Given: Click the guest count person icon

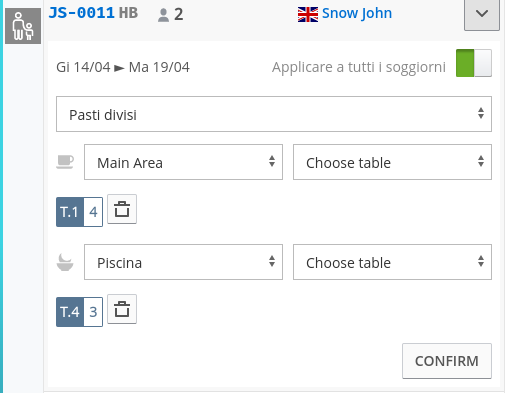Looking at the screenshot, I should [x=163, y=15].
